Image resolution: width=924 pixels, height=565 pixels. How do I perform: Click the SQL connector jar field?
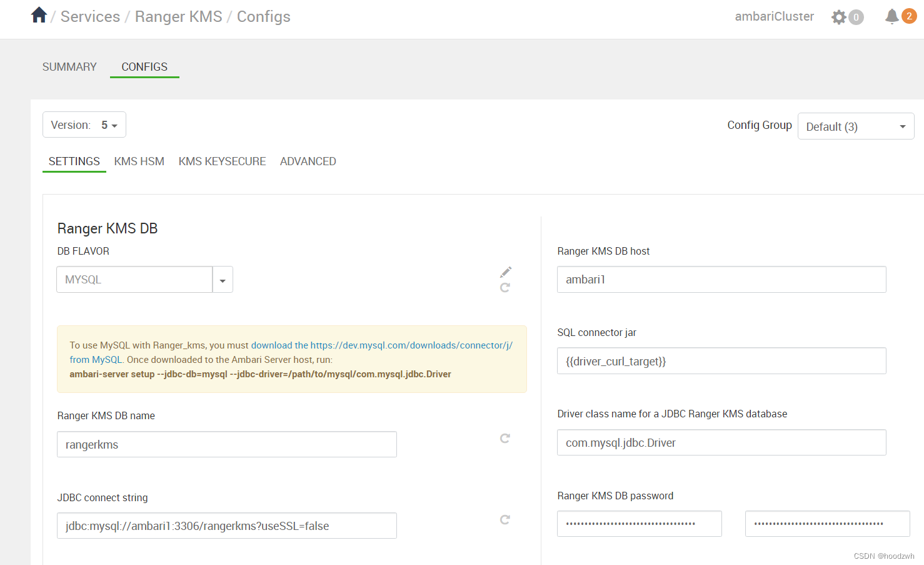coord(721,361)
